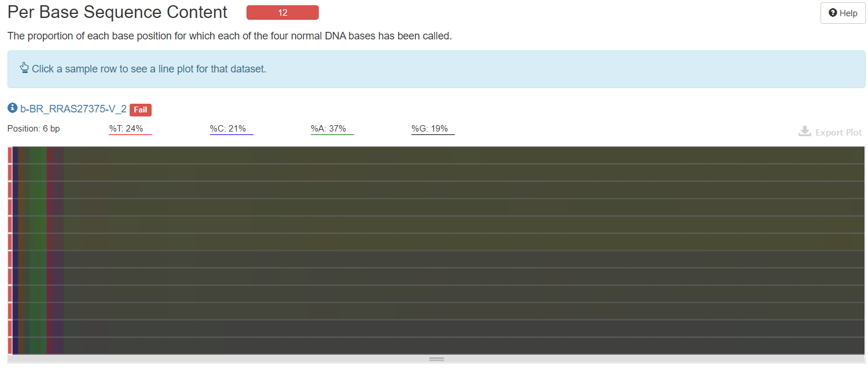The height and width of the screenshot is (376, 868).
Task: Click red status marker on bottom heatmap row
Action: pos(10,345)
